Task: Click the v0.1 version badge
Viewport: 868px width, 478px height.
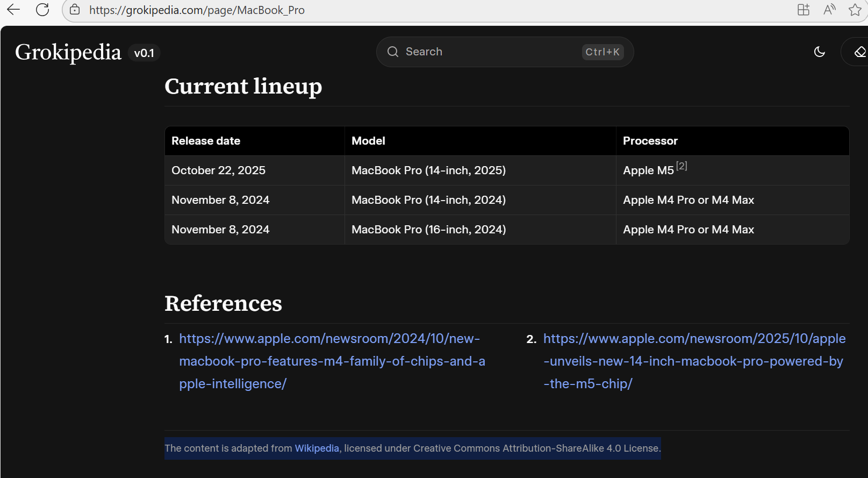Action: (144, 53)
